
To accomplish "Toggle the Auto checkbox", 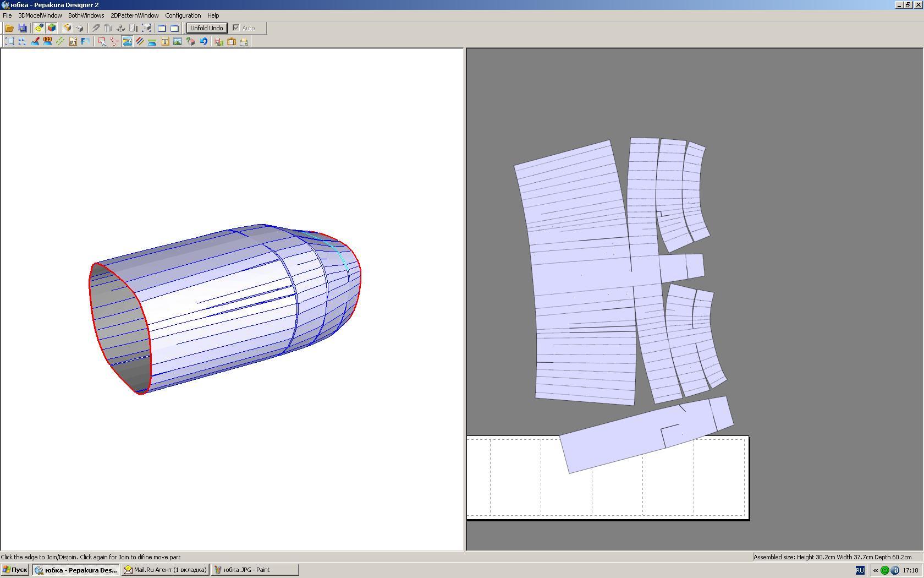I will coord(236,28).
